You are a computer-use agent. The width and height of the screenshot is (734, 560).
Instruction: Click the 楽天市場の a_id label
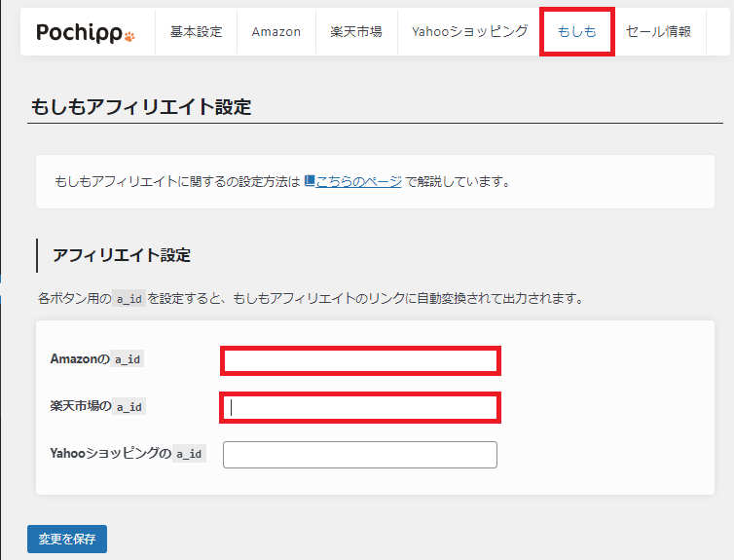click(x=97, y=406)
